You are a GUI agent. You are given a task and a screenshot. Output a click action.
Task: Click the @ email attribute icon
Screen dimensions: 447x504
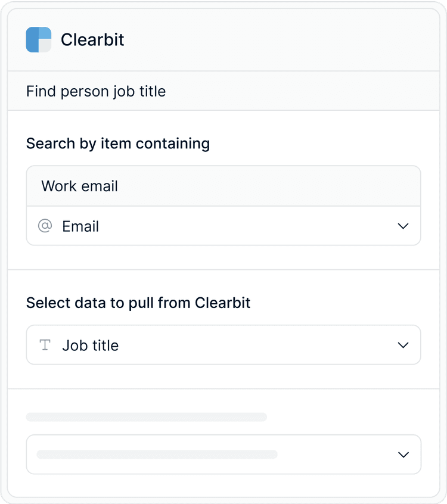click(x=45, y=226)
